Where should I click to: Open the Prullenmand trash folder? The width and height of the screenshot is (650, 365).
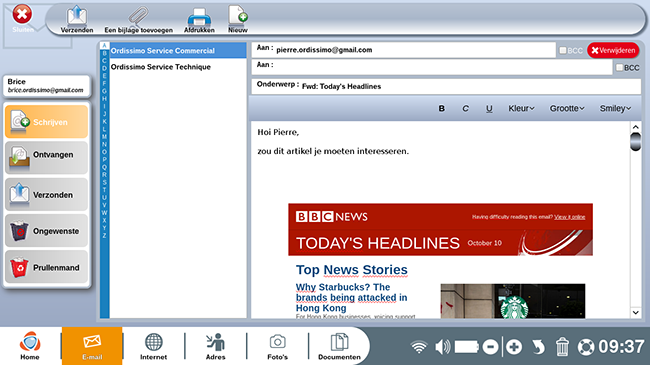click(x=46, y=267)
